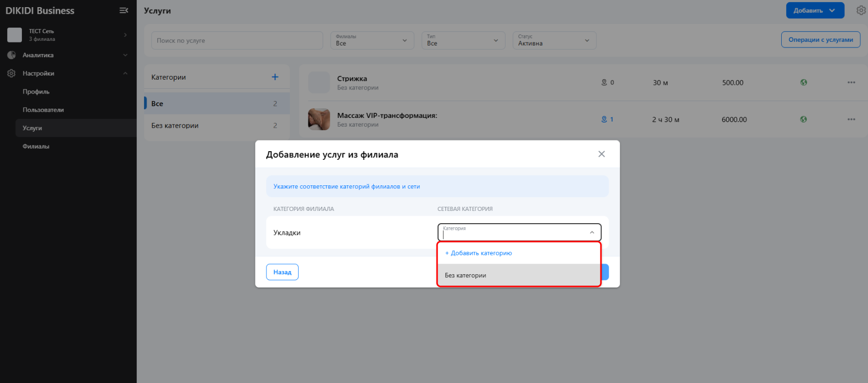Click the plus icon to add category
The width and height of the screenshot is (868, 383).
tap(275, 77)
